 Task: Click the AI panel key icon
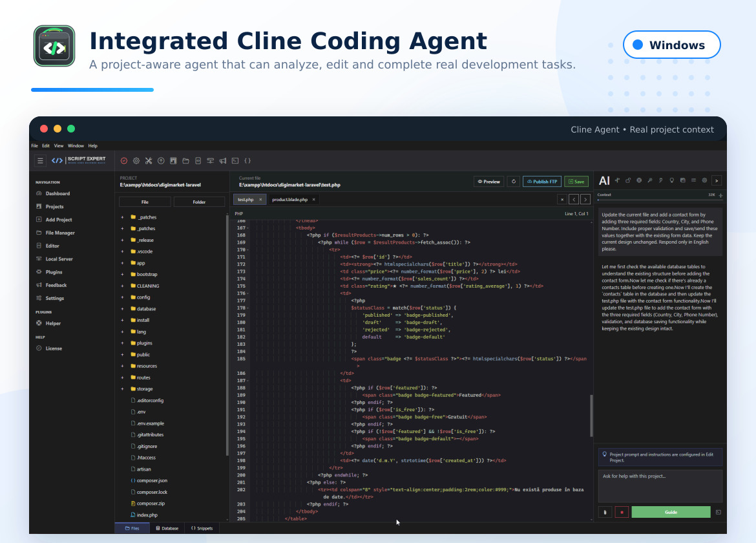pos(650,180)
